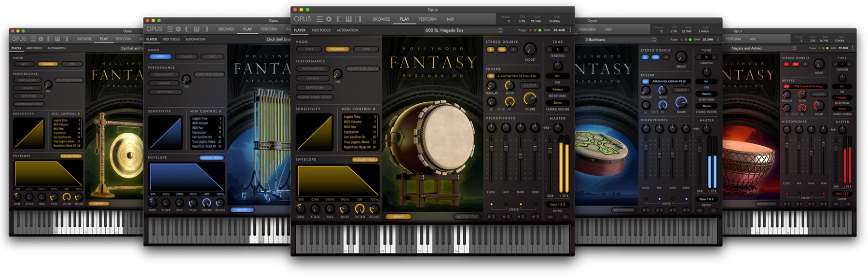Click the envelope Attack knob
868x276 pixels.
click(x=315, y=208)
